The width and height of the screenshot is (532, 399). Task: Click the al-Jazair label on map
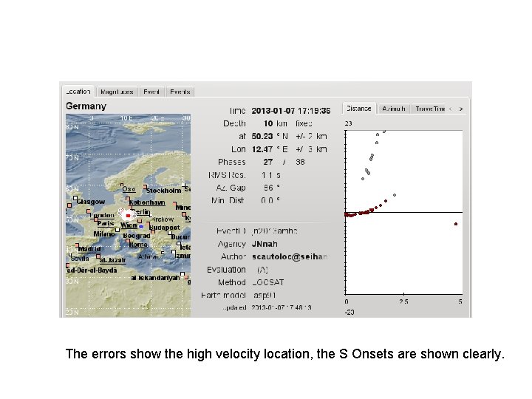click(x=113, y=260)
